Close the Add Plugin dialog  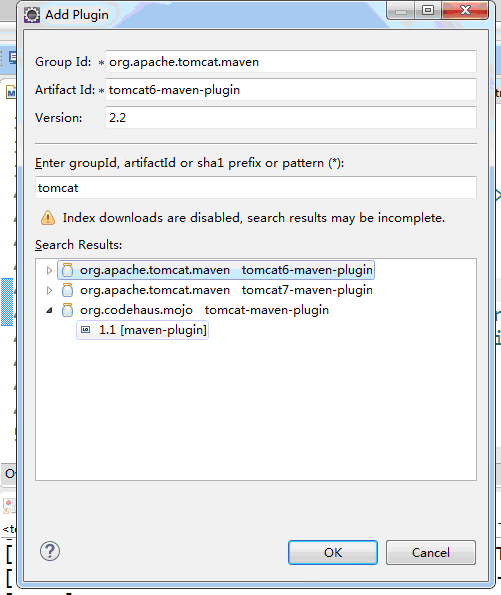[x=465, y=10]
